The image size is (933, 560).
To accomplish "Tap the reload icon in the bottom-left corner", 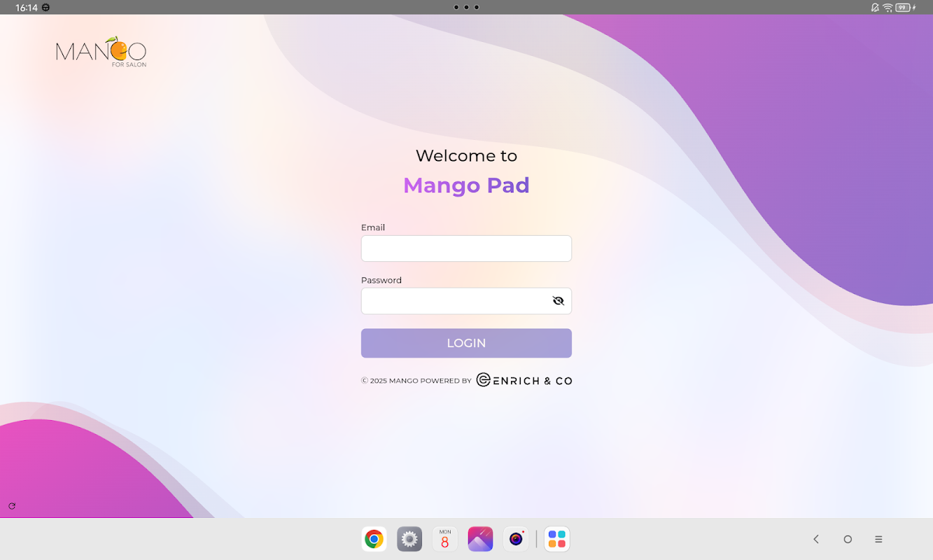I will click(12, 505).
